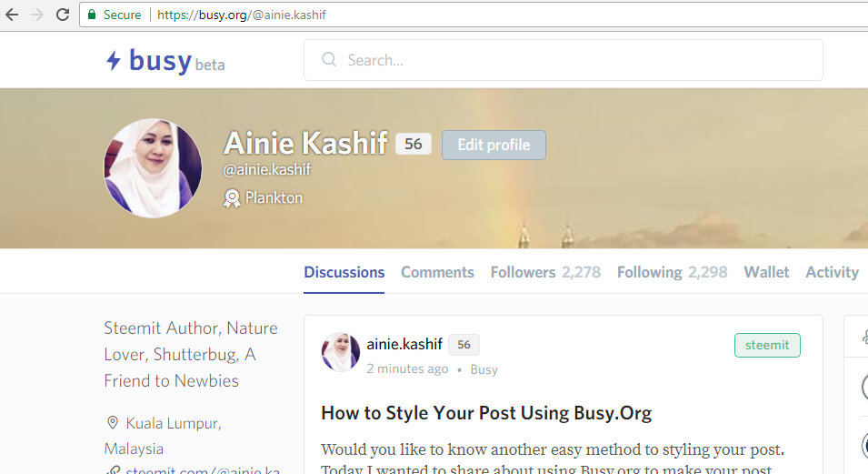Click the Steemit Author, Nature Lover bio text

pos(191,354)
